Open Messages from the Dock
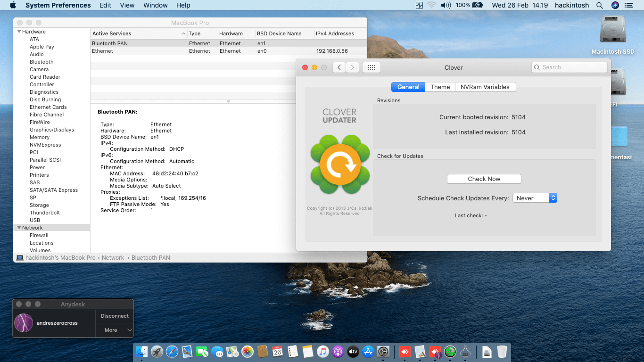Viewport: 644px width, 362px height. click(217, 352)
